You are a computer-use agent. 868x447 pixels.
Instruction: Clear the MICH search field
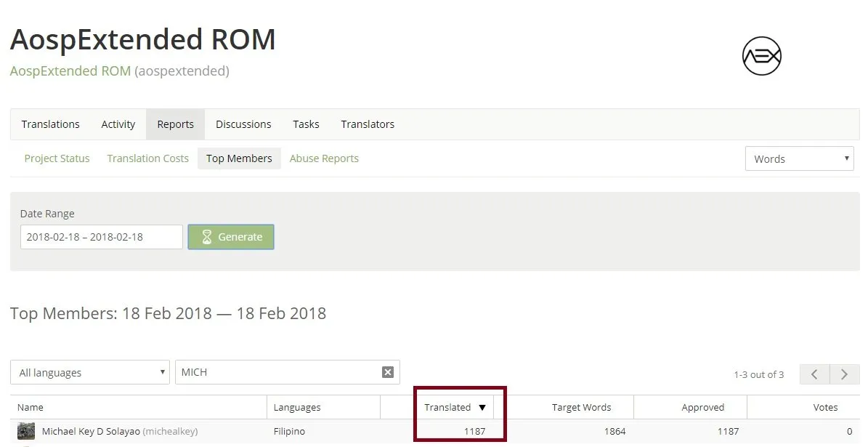coord(388,372)
